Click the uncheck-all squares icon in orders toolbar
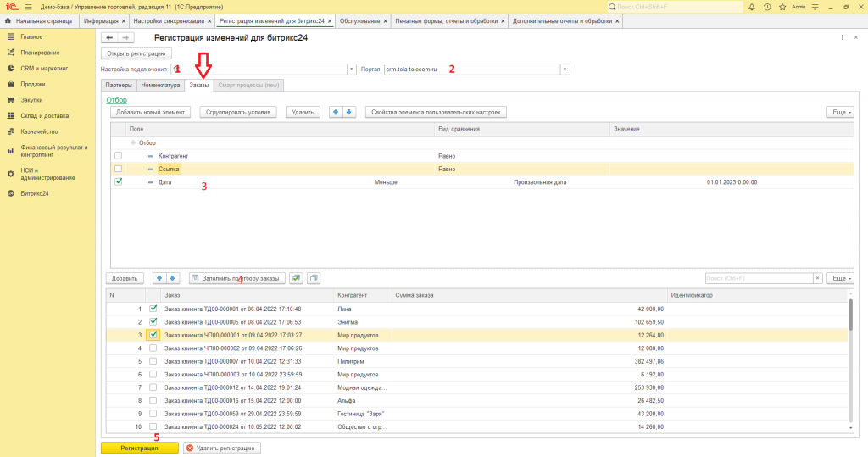868x457 pixels. 314,278
